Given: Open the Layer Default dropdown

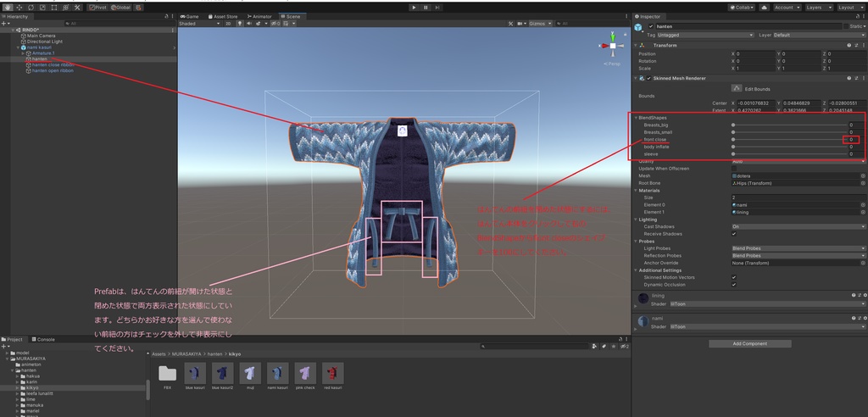Looking at the screenshot, I should [820, 35].
